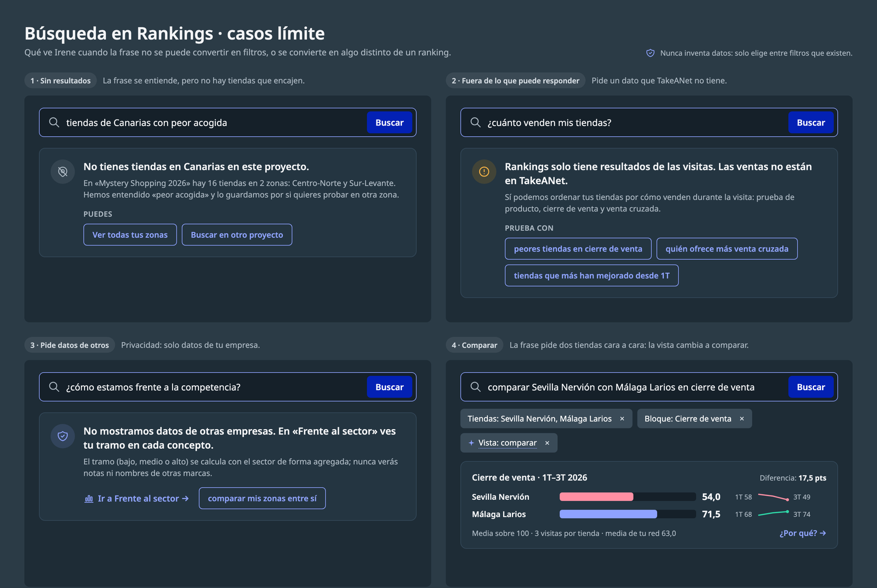877x588 pixels.
Task: Click the blue Málaga Larios score bar
Action: 608,514
